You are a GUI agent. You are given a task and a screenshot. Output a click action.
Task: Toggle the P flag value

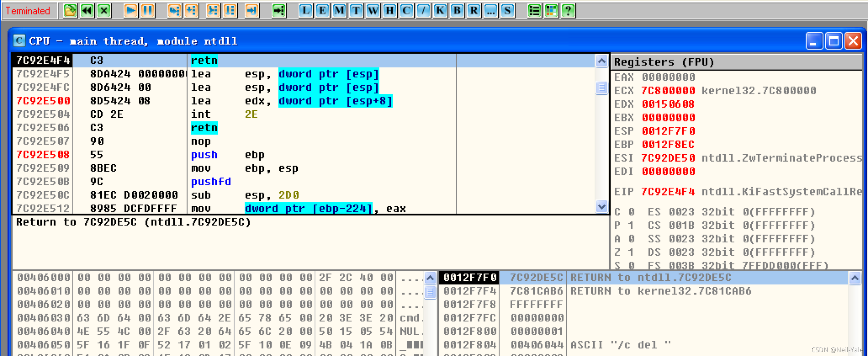[631, 225]
